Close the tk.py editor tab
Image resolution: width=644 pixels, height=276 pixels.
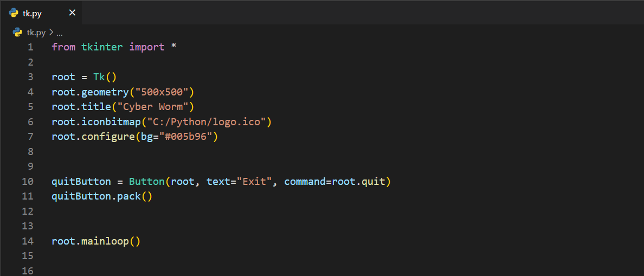(72, 13)
